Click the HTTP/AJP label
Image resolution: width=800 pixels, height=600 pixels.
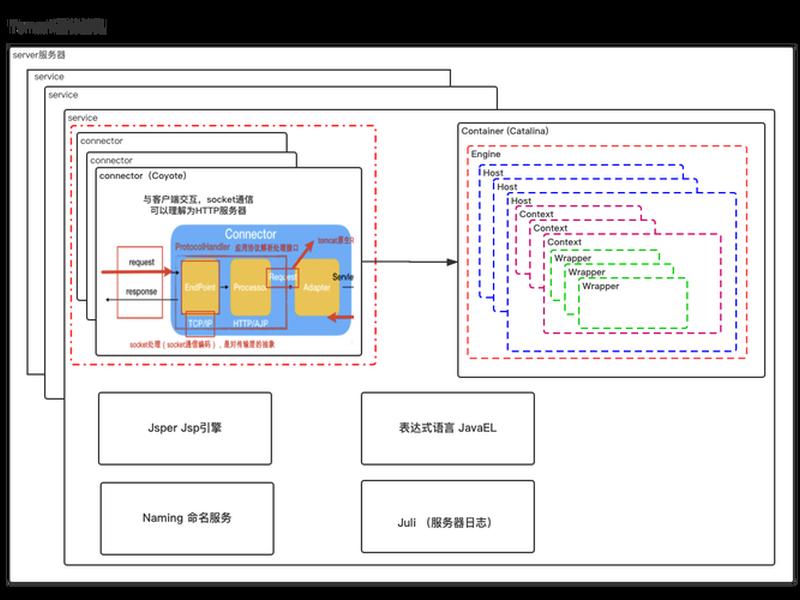point(251,323)
